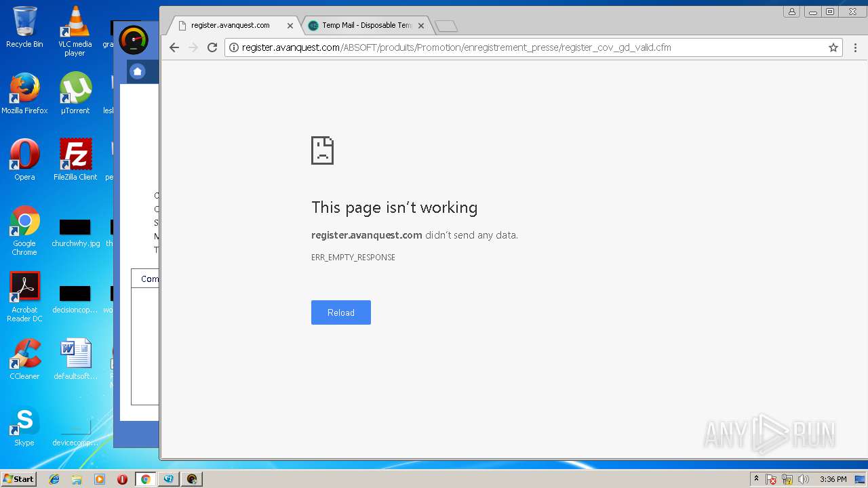Select the decisioncop... desktop file

pyautogui.click(x=75, y=300)
